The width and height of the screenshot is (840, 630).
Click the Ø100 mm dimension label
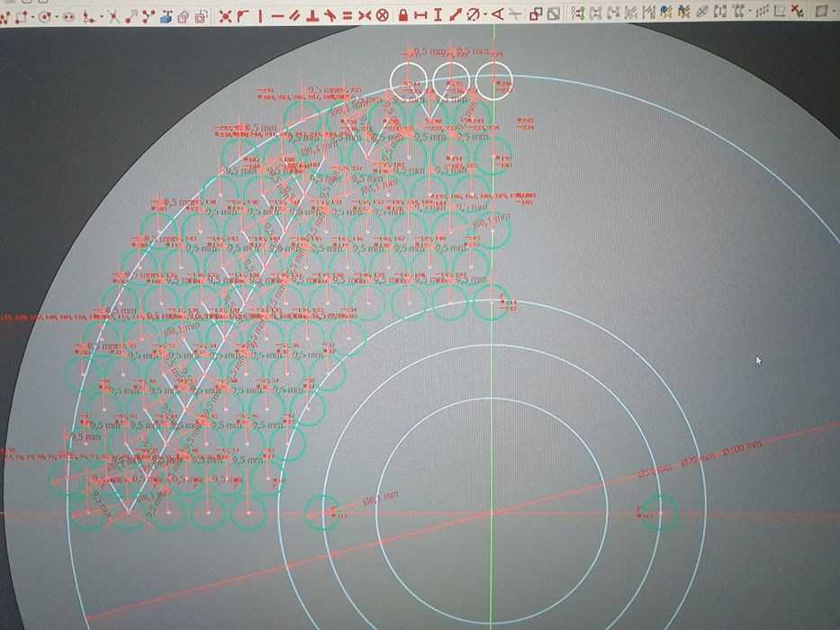pyautogui.click(x=742, y=448)
